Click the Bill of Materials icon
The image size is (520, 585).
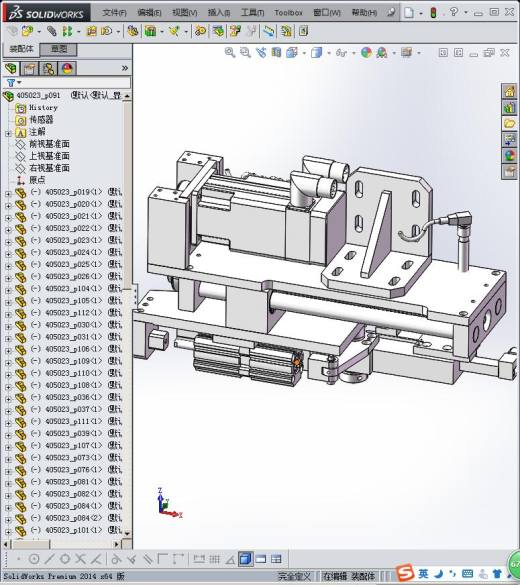[218, 31]
